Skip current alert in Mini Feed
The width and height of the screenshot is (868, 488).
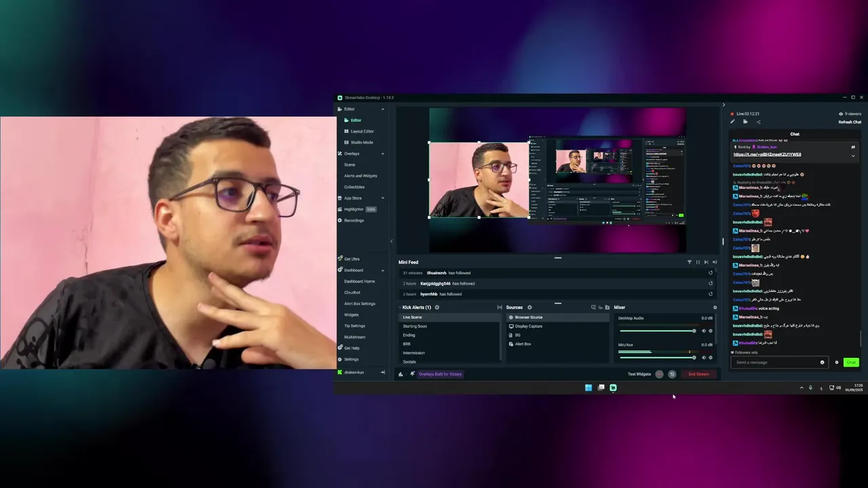pyautogui.click(x=706, y=262)
